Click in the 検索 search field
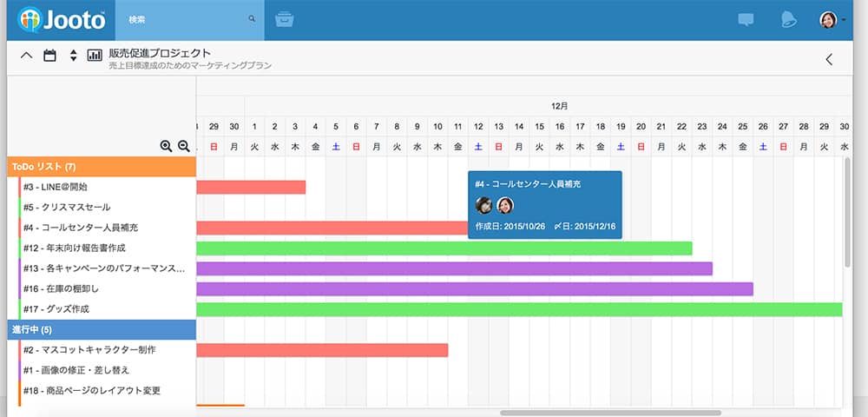Screen dimensions: 868x417 coord(185,19)
